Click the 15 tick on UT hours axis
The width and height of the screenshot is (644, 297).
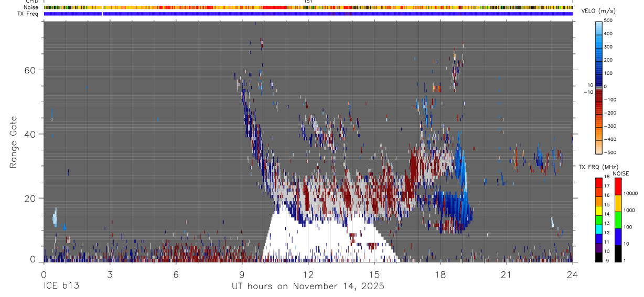tap(374, 274)
